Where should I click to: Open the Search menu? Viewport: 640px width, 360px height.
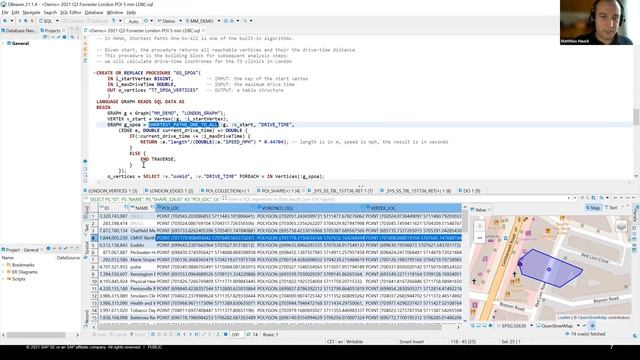pyautogui.click(x=50, y=13)
